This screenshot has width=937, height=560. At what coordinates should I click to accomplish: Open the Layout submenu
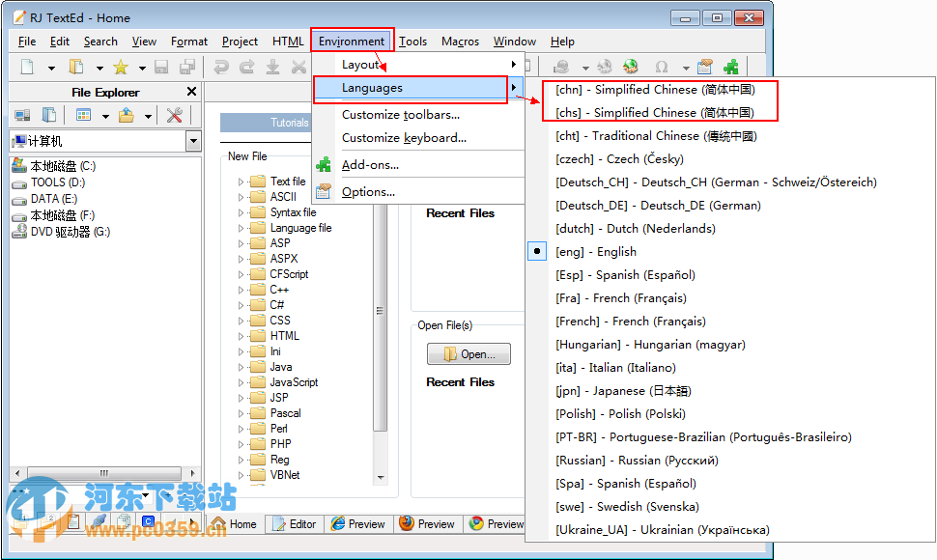pos(418,64)
